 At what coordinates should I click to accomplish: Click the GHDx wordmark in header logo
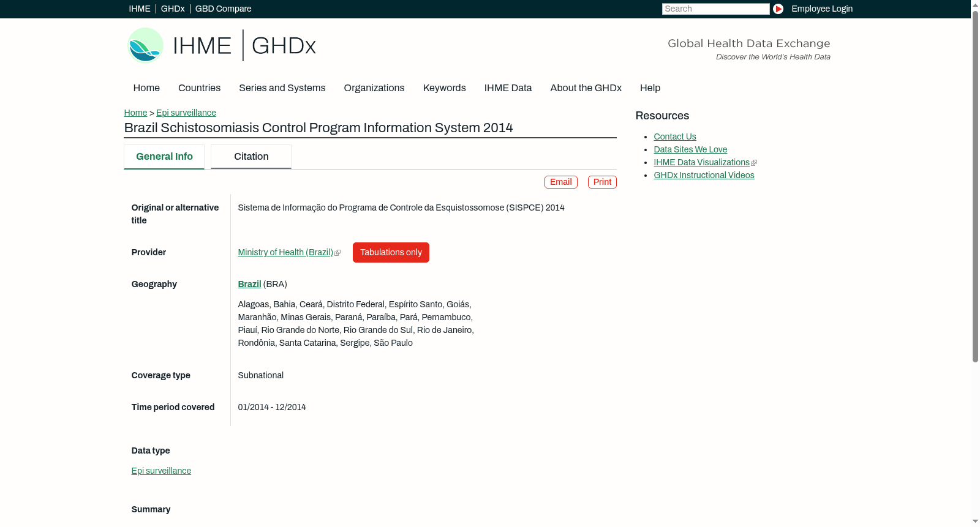click(284, 46)
